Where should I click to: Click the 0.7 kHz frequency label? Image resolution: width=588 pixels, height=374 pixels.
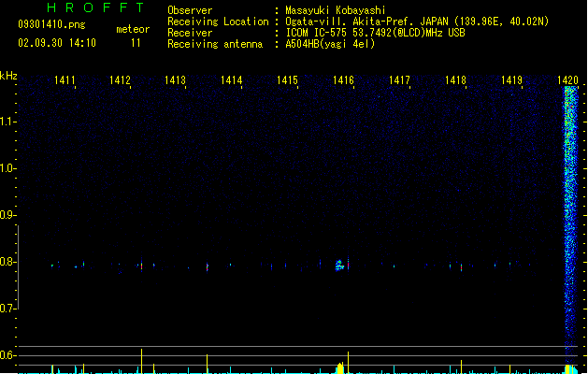(7, 309)
